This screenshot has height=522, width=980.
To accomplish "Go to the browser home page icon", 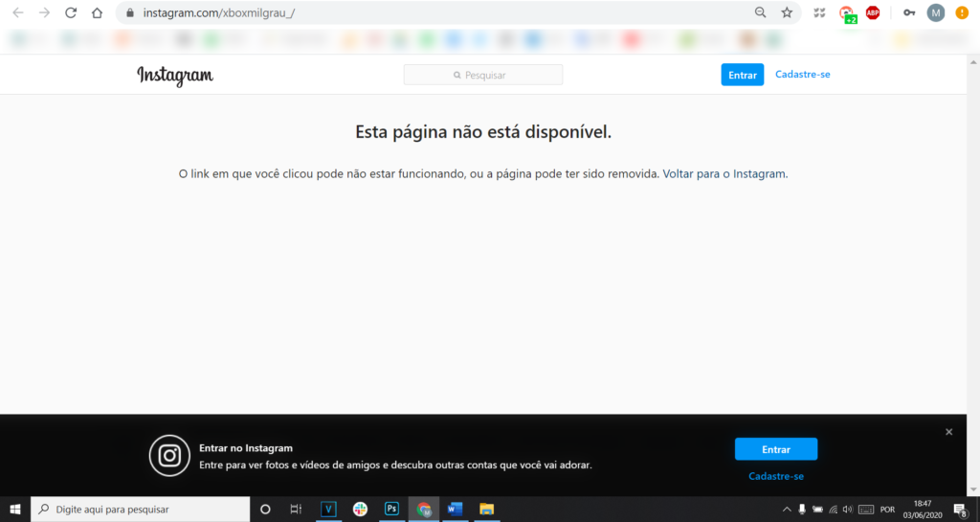I will [97, 13].
